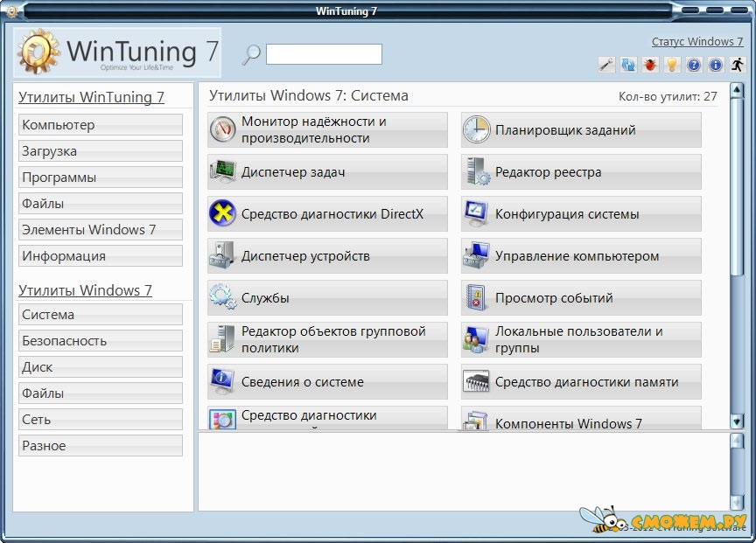Click the Просмотр событий log book icon

[x=476, y=297]
